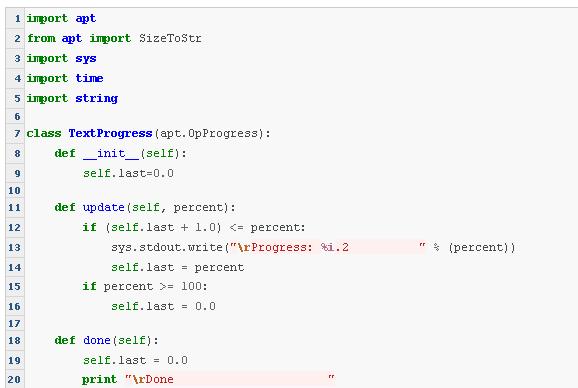The image size is (578, 388).
Task: Click the time module name
Action: click(x=89, y=78)
